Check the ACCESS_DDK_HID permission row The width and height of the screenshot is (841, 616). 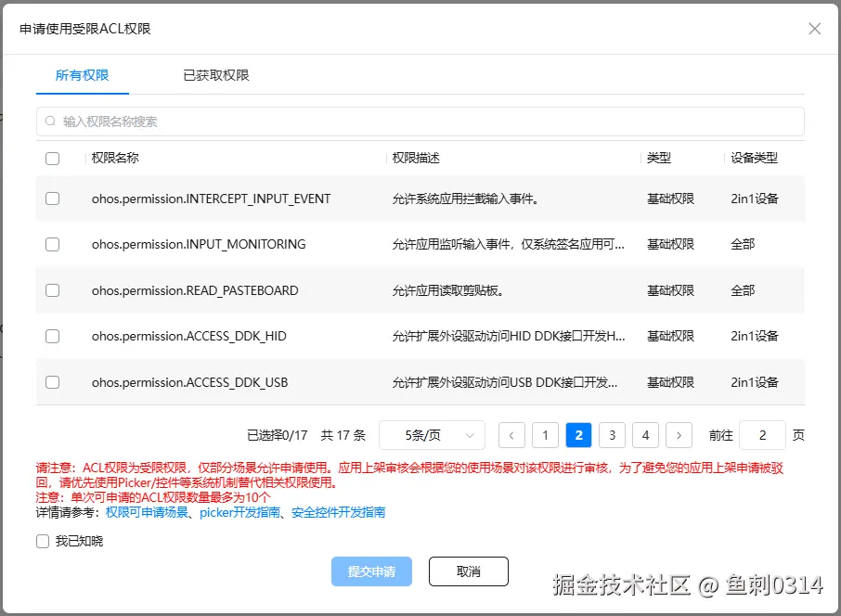click(x=53, y=336)
